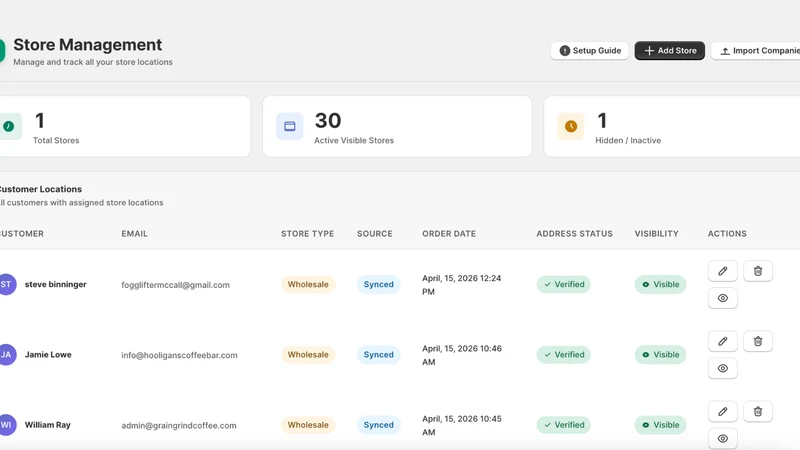Click Wholesale tag in Jamie Lowe's row
Screen dimensions: 800x450
pyautogui.click(x=308, y=355)
